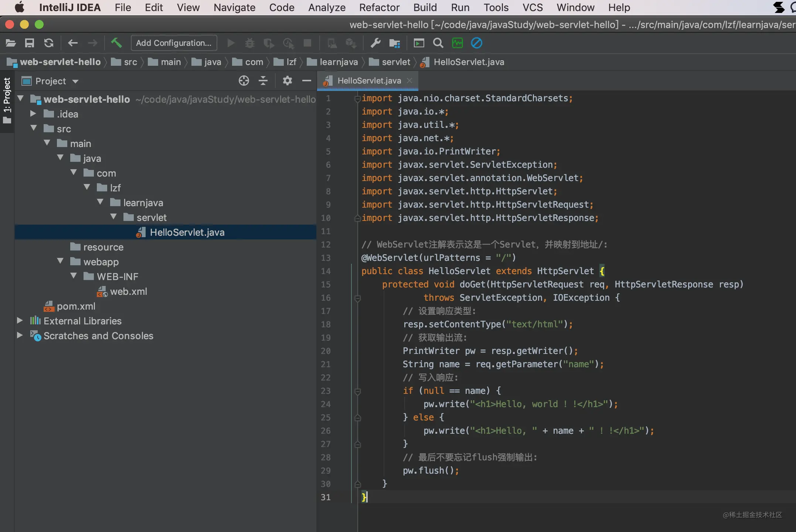The height and width of the screenshot is (532, 796).
Task: Click the Run with Coverage icon
Action: tap(269, 43)
